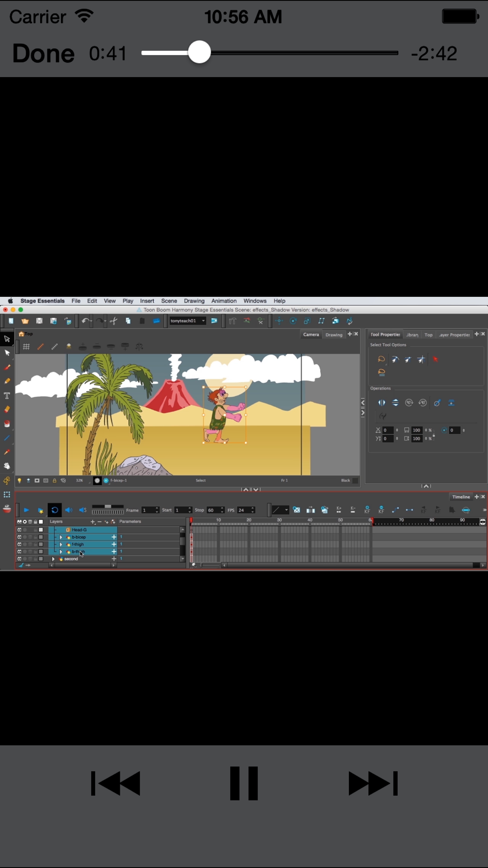Click Flip Vertical operation icon
This screenshot has height=868, width=488.
point(395,403)
